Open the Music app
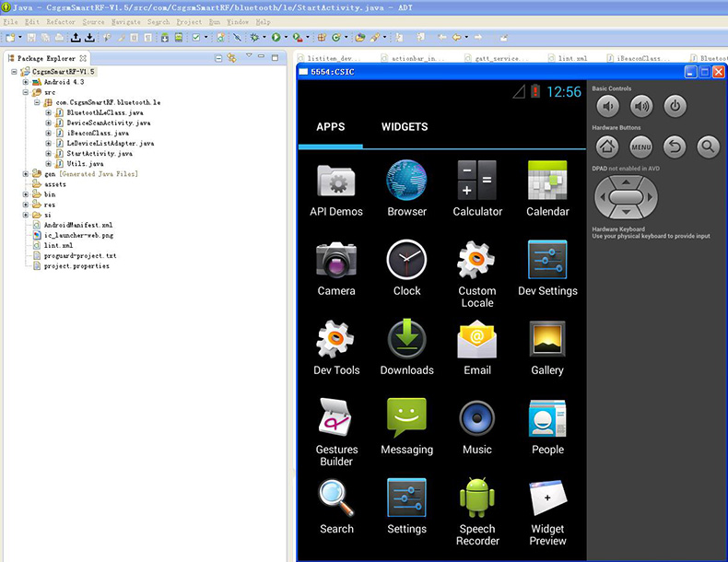Viewport: 728px width, 562px height. click(477, 427)
